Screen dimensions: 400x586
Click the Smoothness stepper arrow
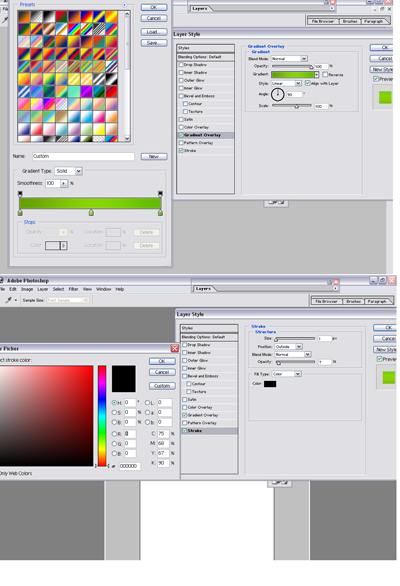(x=64, y=183)
